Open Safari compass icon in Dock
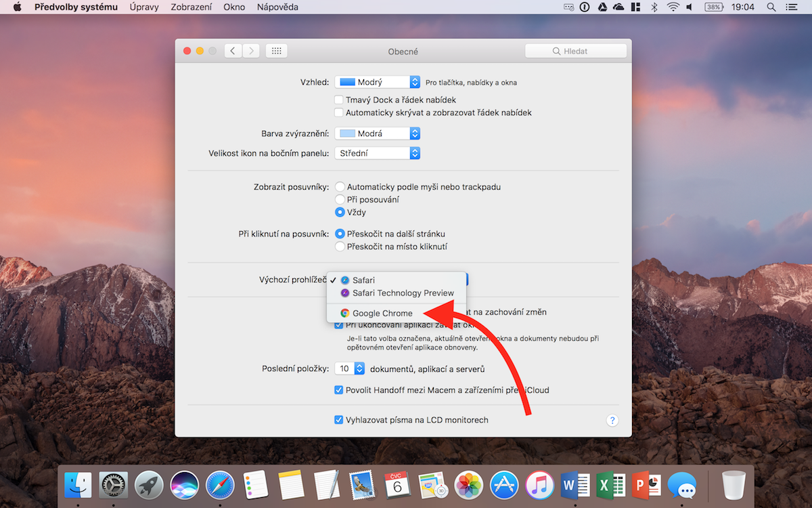This screenshot has height=508, width=812. (220, 485)
